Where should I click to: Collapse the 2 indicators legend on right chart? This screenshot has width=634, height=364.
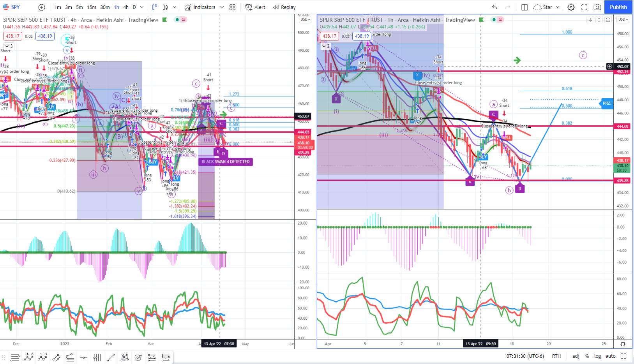coord(326,46)
